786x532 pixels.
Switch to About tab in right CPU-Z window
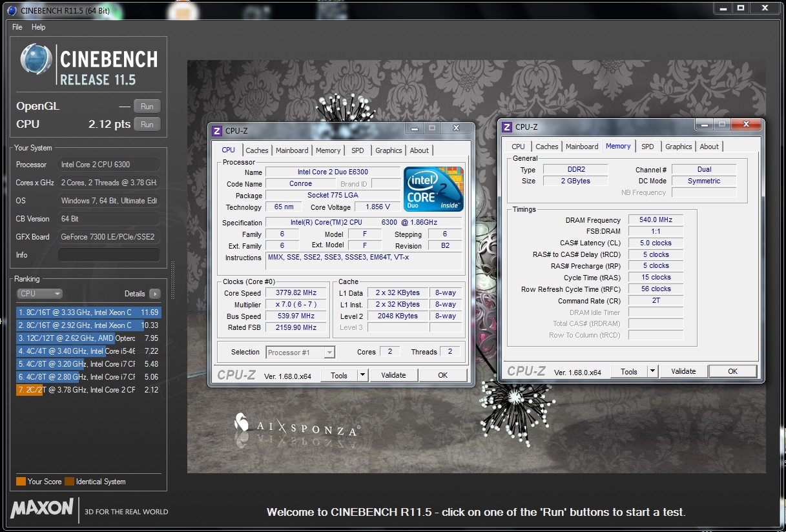pyautogui.click(x=709, y=147)
